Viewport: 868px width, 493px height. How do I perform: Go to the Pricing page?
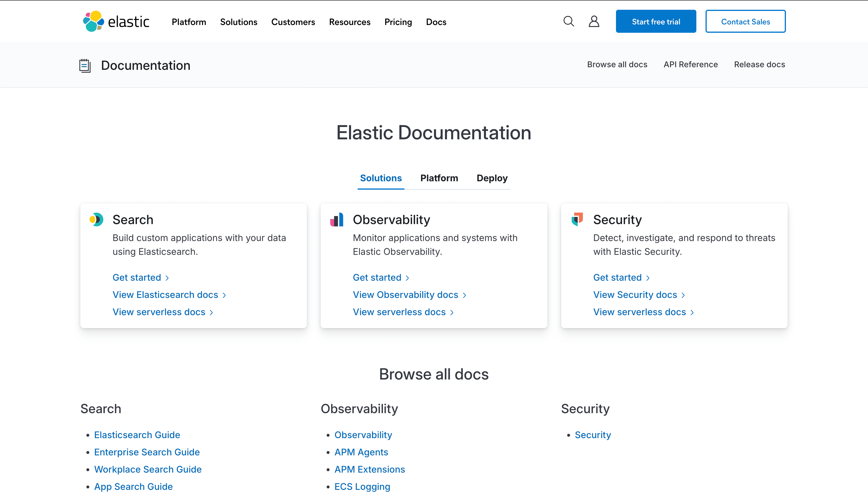[x=398, y=22]
